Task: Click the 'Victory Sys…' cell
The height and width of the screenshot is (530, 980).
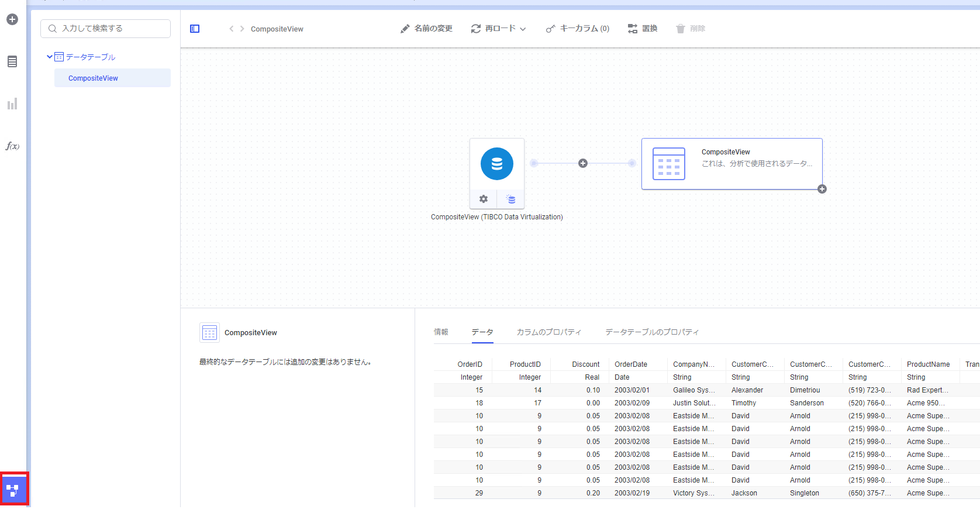Action: (x=694, y=493)
